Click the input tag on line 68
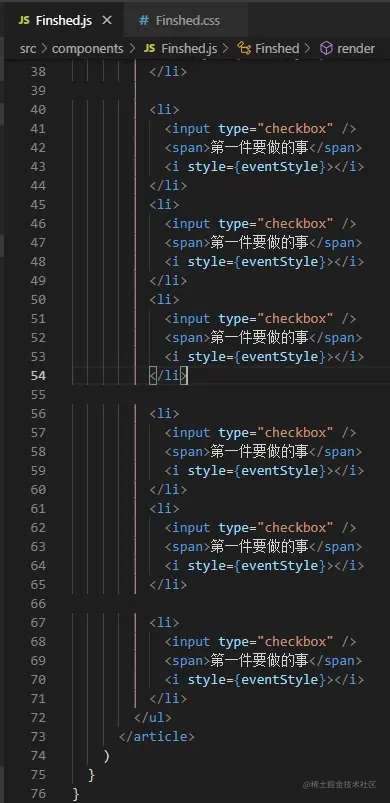The image size is (390, 803). coord(260,641)
